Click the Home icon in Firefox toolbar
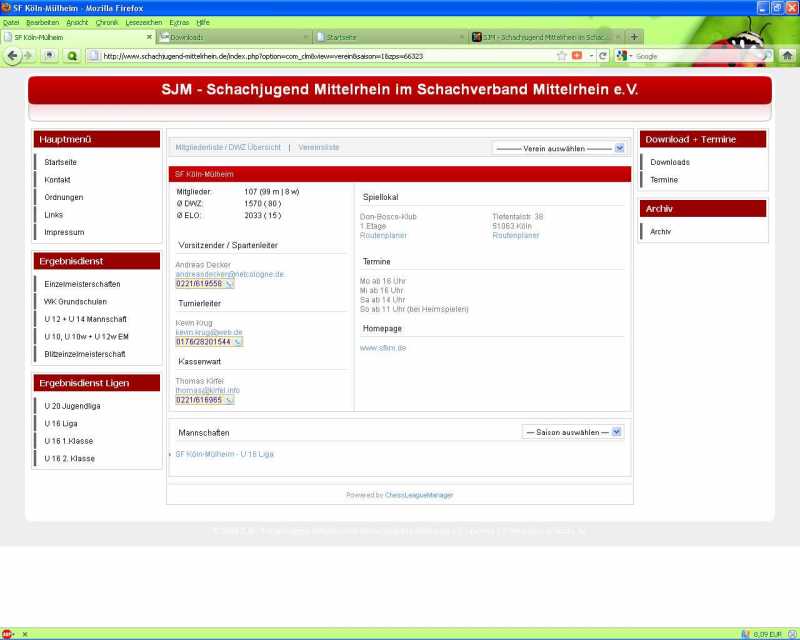Image resolution: width=800 pixels, height=640 pixels. [x=787, y=56]
